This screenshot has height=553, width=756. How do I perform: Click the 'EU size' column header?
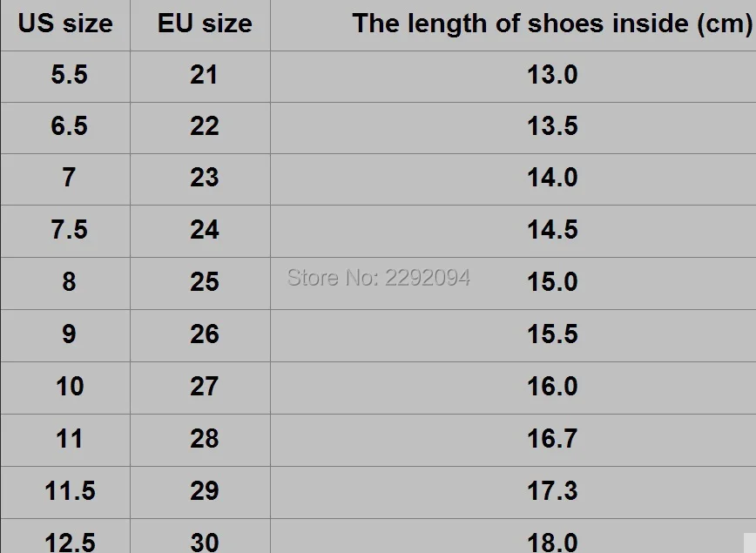coord(205,24)
